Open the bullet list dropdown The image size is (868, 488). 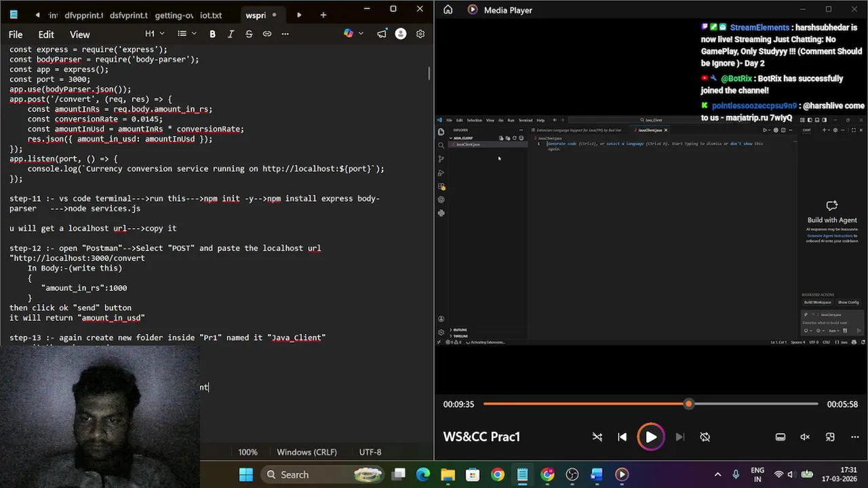(x=186, y=34)
